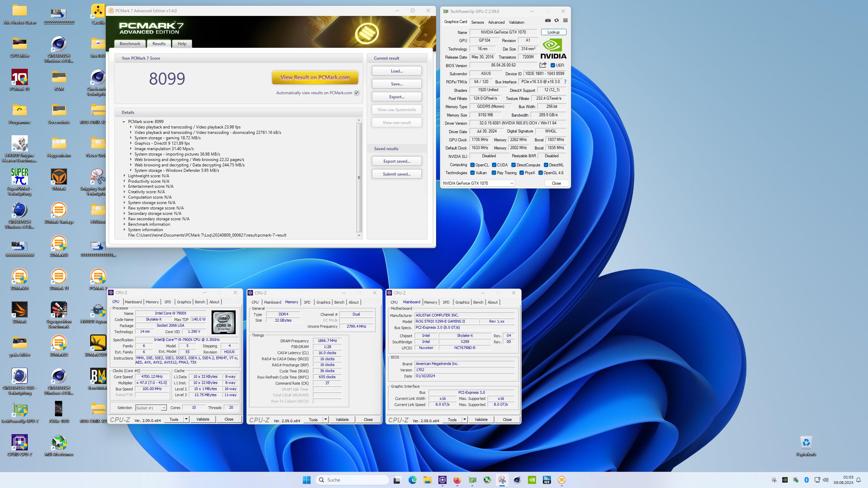The width and height of the screenshot is (868, 488).
Task: Click the BIOS share/export arrow icon in GPU-Z
Action: (x=543, y=65)
